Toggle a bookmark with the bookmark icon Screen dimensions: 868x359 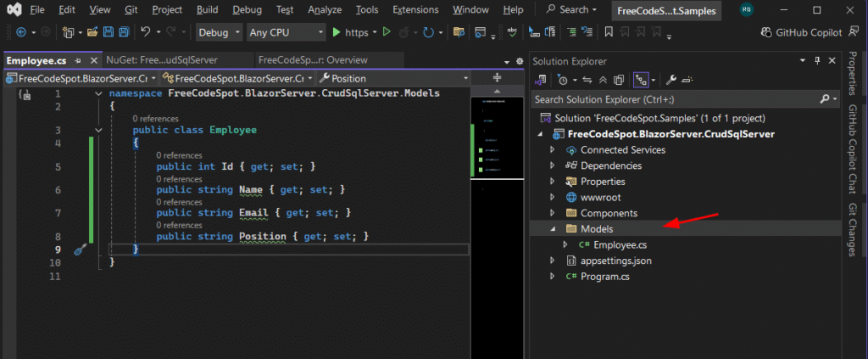pos(609,33)
